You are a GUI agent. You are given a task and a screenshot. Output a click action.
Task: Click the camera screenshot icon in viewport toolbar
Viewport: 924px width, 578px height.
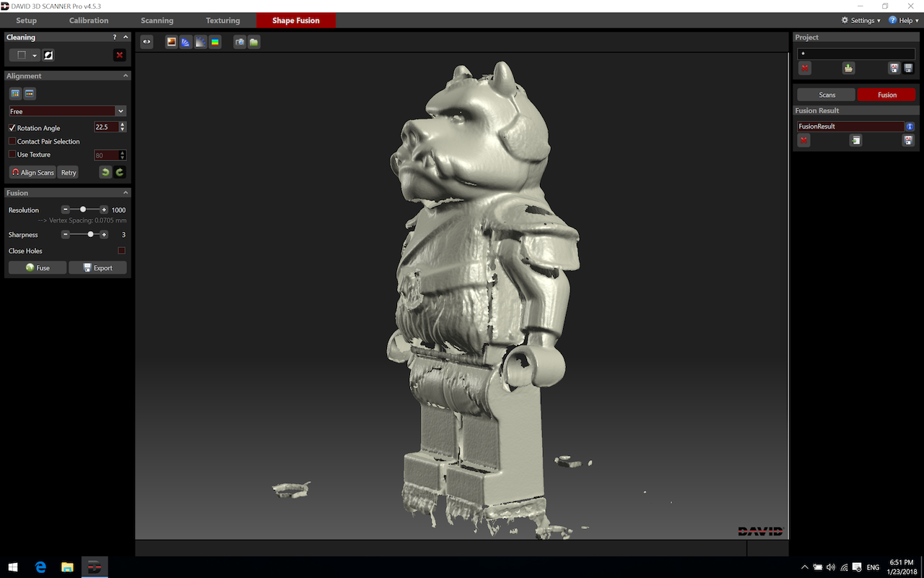pos(240,42)
